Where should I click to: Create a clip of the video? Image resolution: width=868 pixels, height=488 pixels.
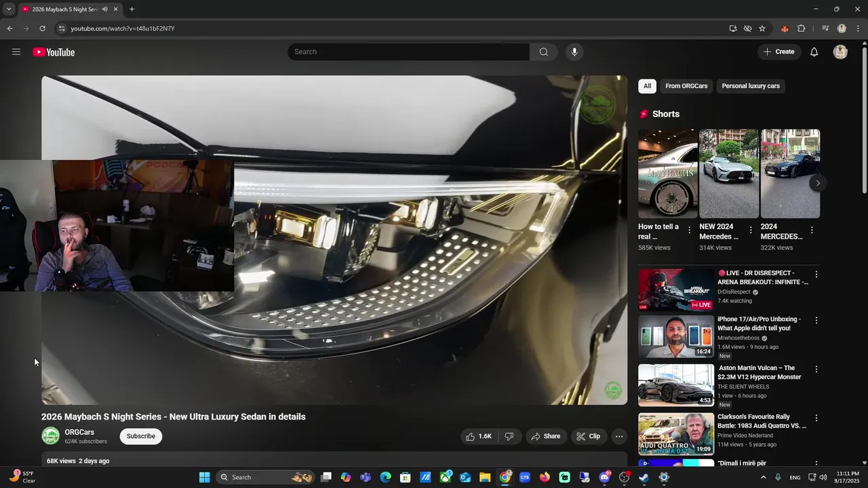(588, 436)
